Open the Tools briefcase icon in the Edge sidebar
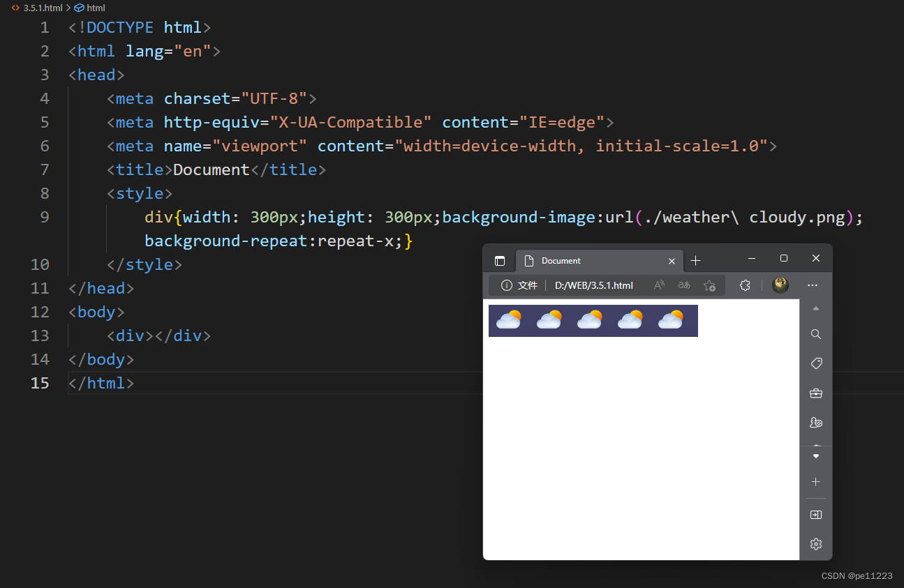This screenshot has width=904, height=588. click(816, 393)
